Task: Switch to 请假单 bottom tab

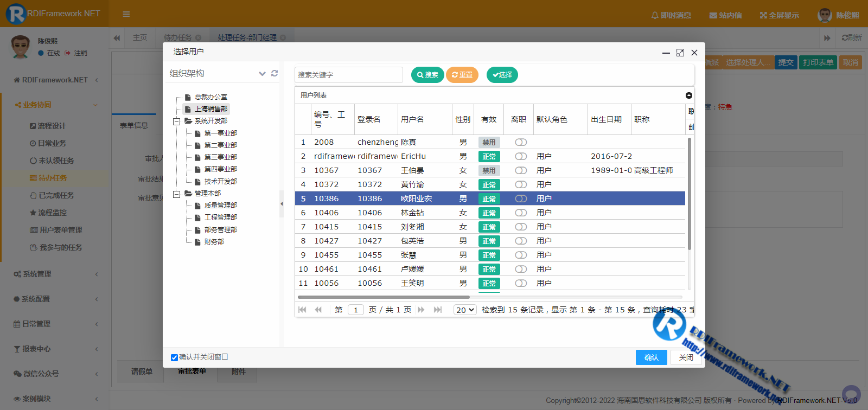Action: (x=142, y=371)
